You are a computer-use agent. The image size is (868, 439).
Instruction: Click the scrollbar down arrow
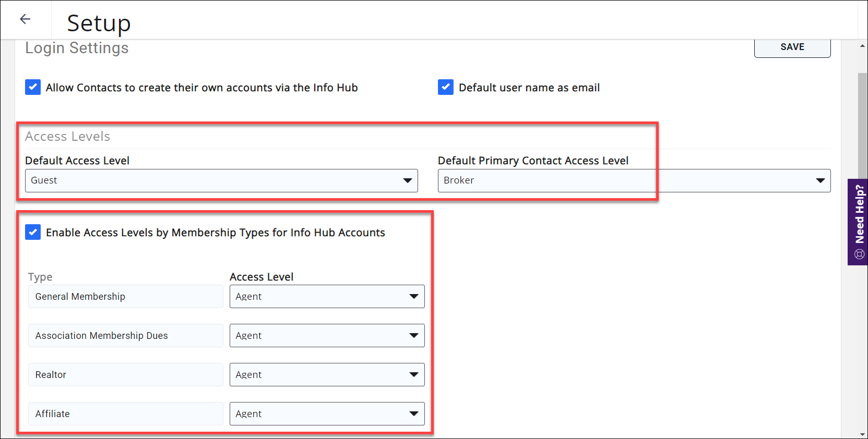click(862, 434)
